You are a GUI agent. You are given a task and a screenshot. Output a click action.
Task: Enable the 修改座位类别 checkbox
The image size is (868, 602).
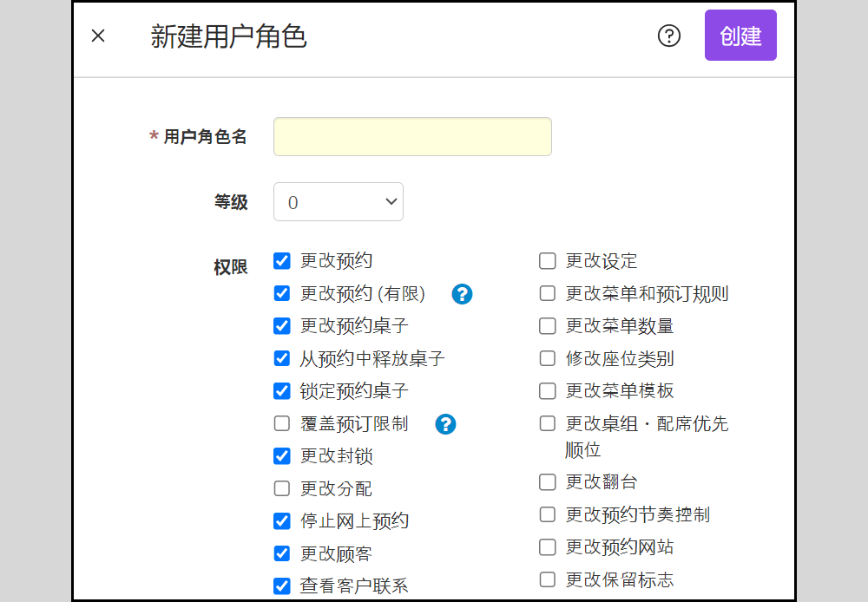coord(548,358)
